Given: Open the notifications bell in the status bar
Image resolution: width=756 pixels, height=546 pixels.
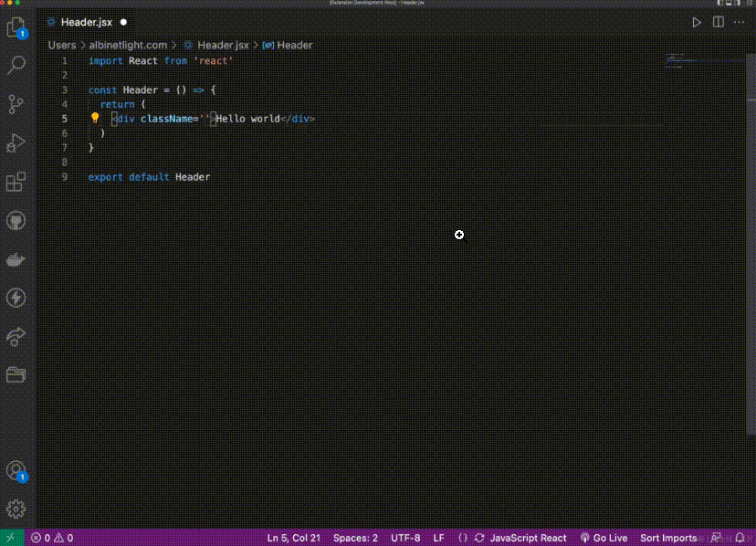Looking at the screenshot, I should [740, 537].
